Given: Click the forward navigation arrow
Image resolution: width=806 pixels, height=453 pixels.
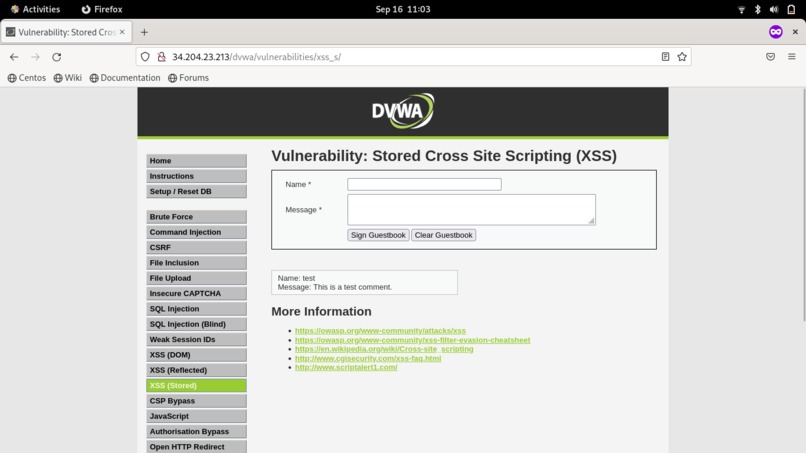Looking at the screenshot, I should pyautogui.click(x=35, y=57).
